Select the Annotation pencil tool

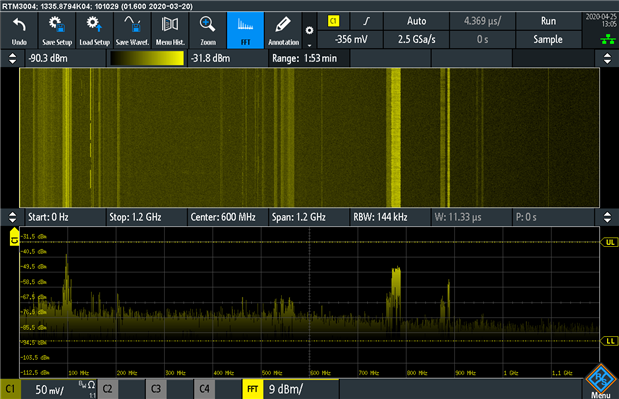coord(283,30)
